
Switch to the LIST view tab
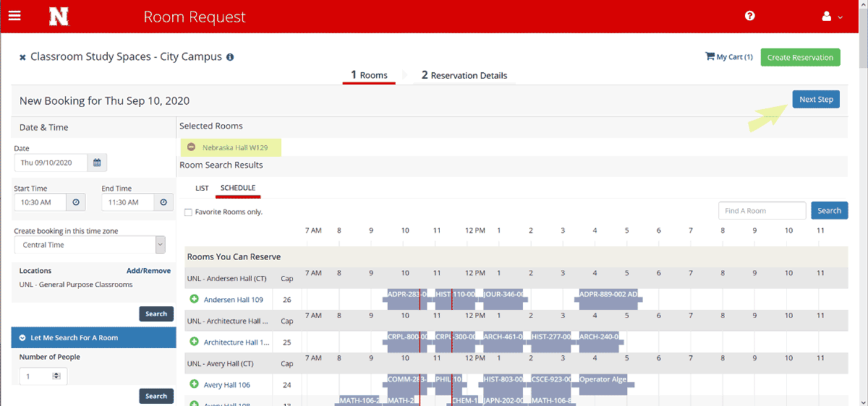(202, 188)
